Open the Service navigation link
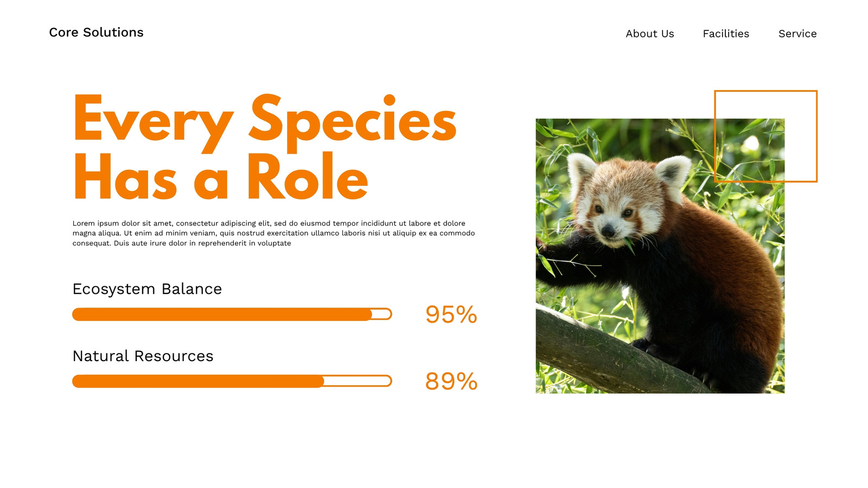 pos(797,34)
